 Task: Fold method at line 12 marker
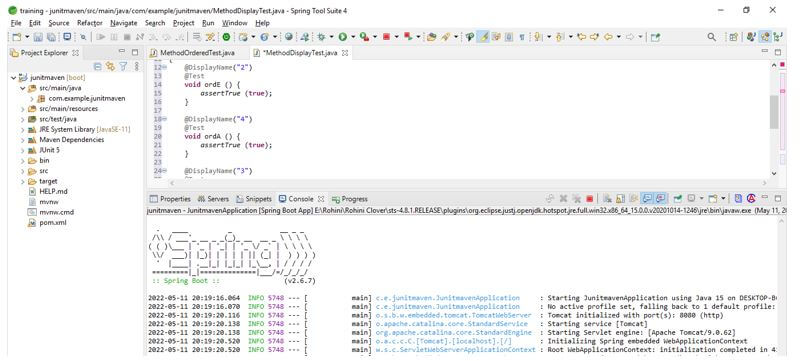click(x=165, y=67)
